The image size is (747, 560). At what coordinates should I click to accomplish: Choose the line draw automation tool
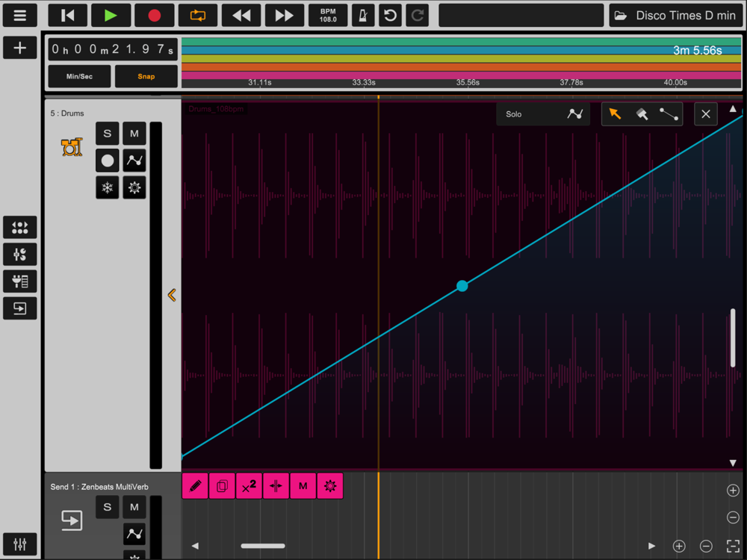pos(669,114)
